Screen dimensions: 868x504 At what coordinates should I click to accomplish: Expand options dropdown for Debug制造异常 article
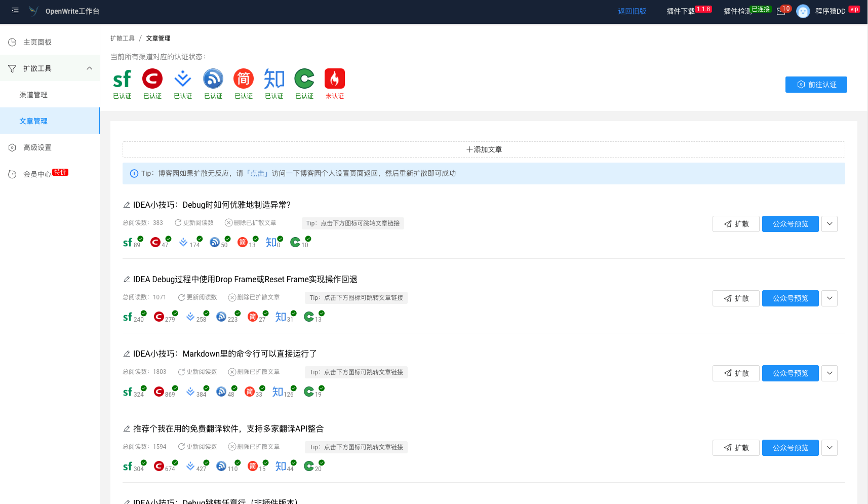[x=830, y=224]
